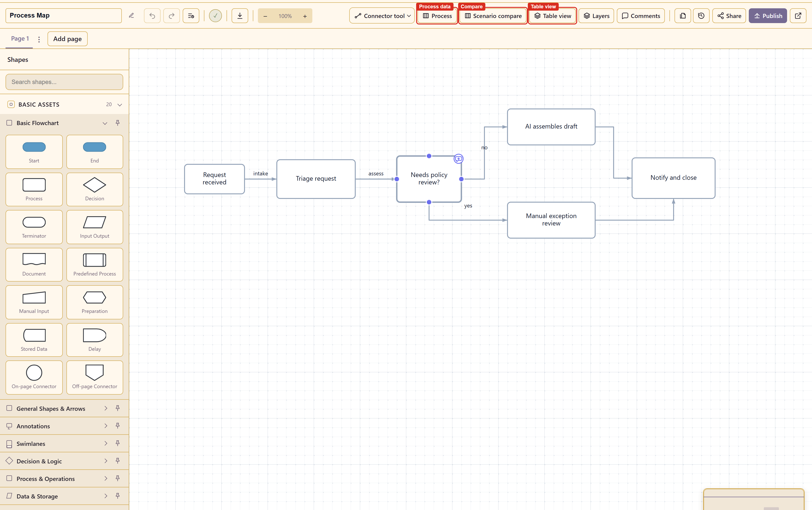Screen dimensions: 812x510
Task: Open in new window external-link icon
Action: 798,16
